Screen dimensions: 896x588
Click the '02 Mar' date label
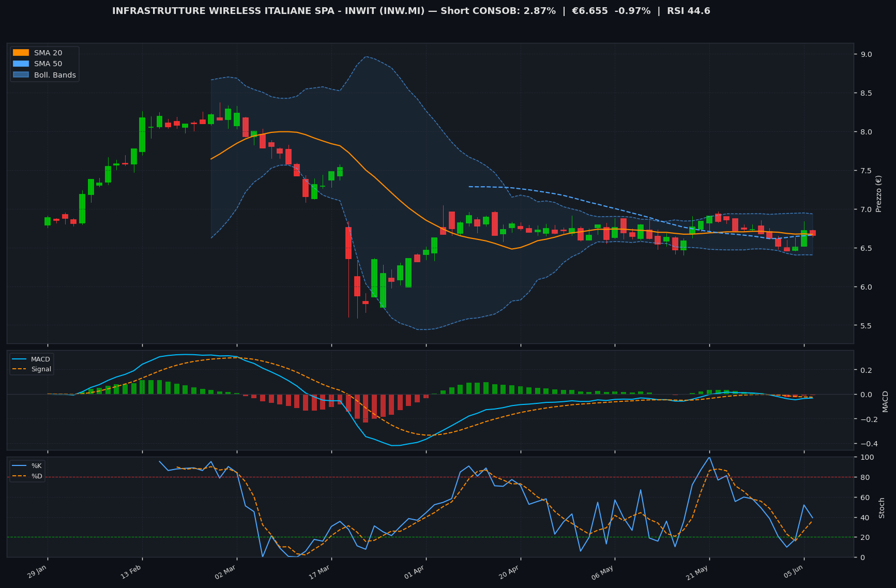(x=225, y=572)
